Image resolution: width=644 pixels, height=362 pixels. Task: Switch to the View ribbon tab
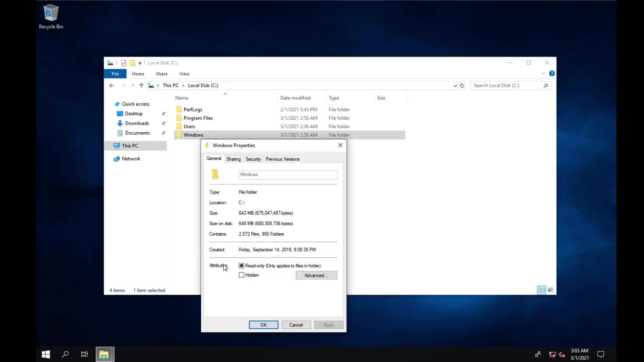pos(184,74)
